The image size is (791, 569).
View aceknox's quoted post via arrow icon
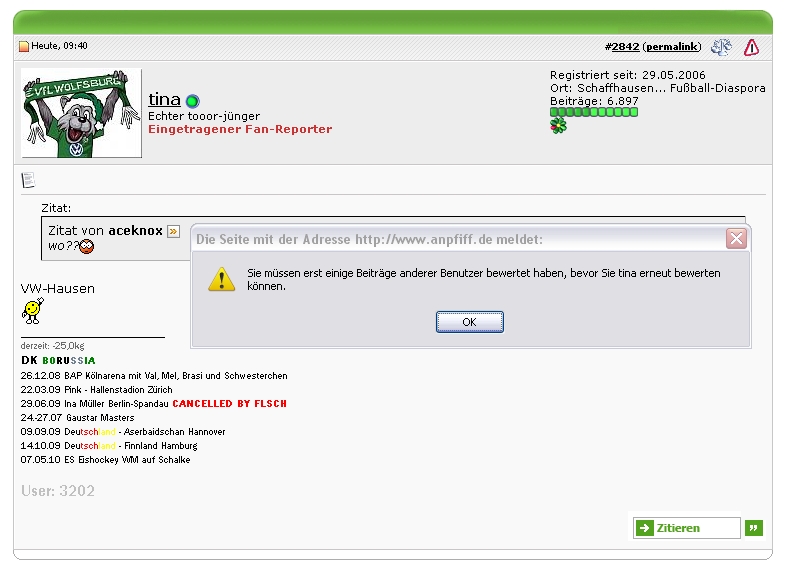click(173, 231)
